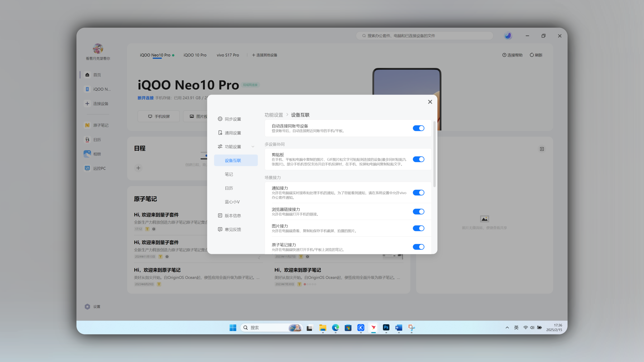Click the settings dialog scrollbar

434,154
